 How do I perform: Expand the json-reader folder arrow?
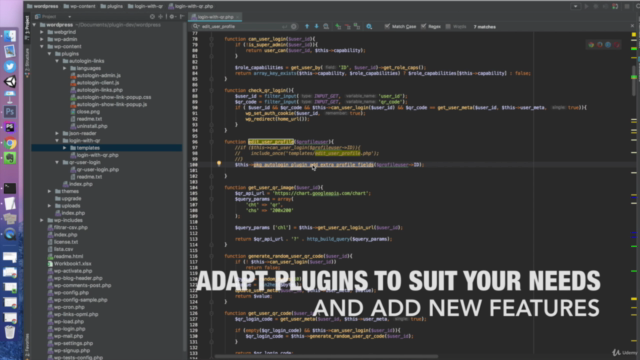pyautogui.click(x=57, y=133)
